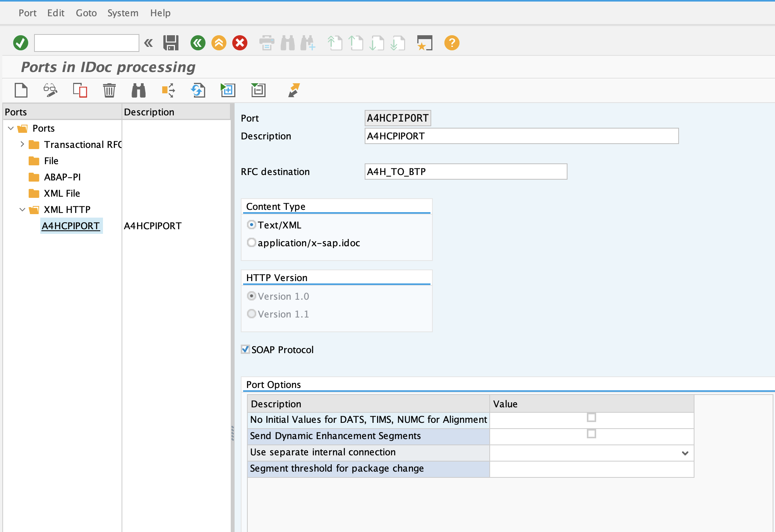The height and width of the screenshot is (532, 775).
Task: Select the File folder in tree
Action: point(51,161)
